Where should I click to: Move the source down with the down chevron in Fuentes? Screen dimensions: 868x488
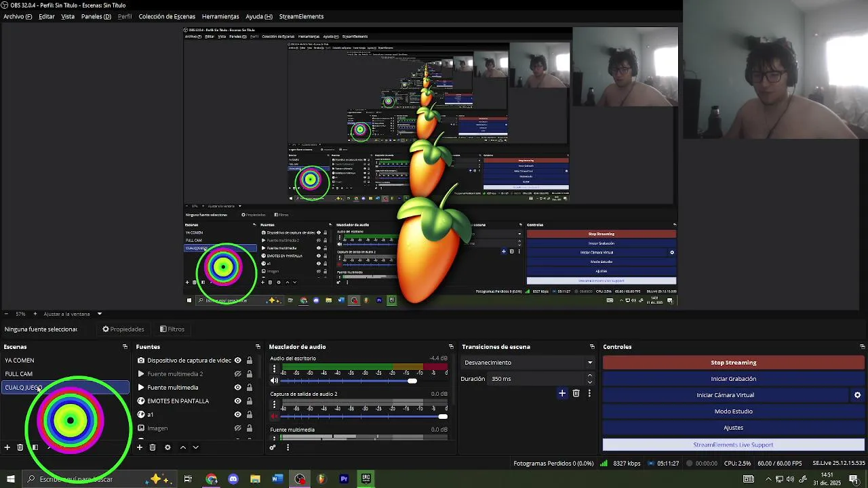coord(195,447)
